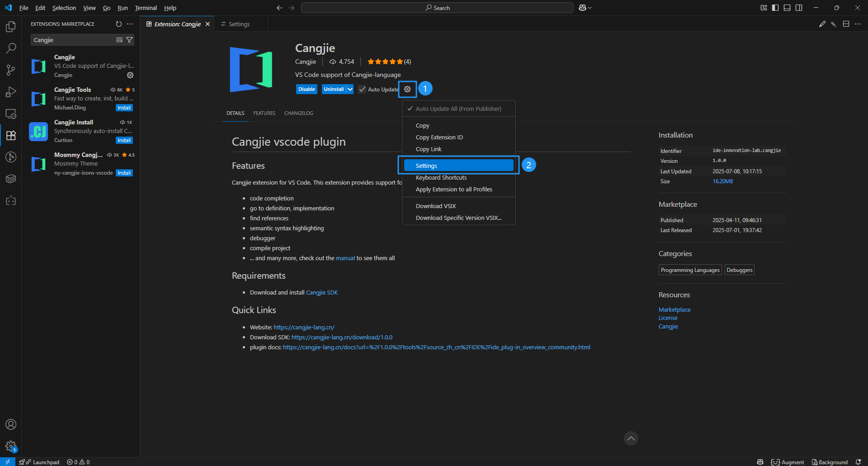Install the Mosmmy Cangjie theme extension
This screenshot has width=868, height=466.
[x=124, y=173]
